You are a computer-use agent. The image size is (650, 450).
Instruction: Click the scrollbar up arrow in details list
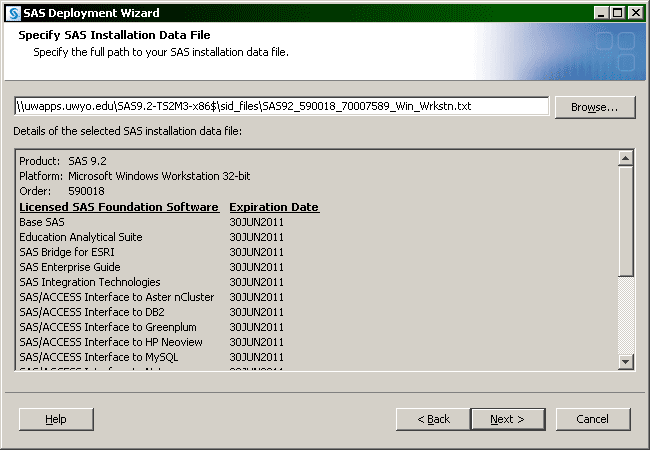pyautogui.click(x=625, y=158)
